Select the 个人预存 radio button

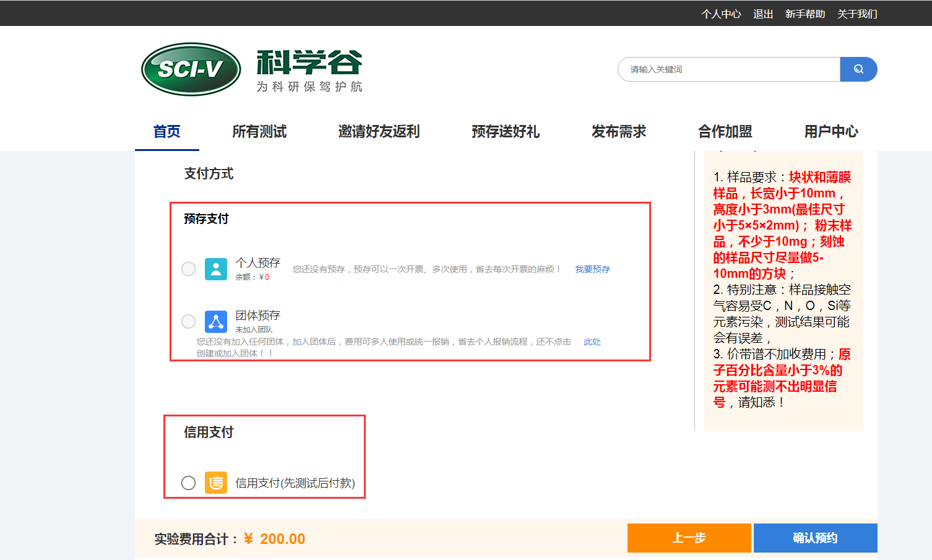click(x=189, y=269)
